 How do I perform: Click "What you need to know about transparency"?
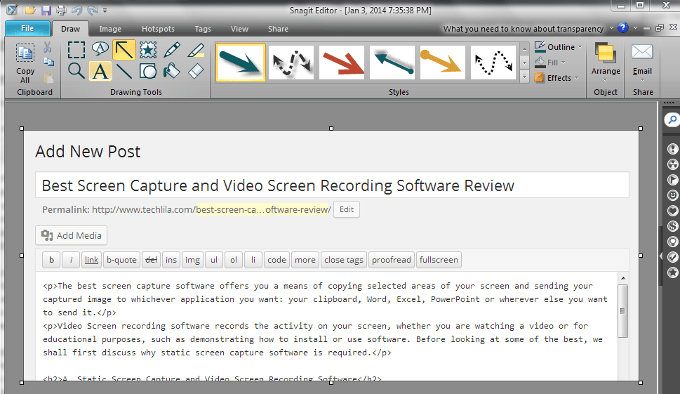tap(523, 29)
